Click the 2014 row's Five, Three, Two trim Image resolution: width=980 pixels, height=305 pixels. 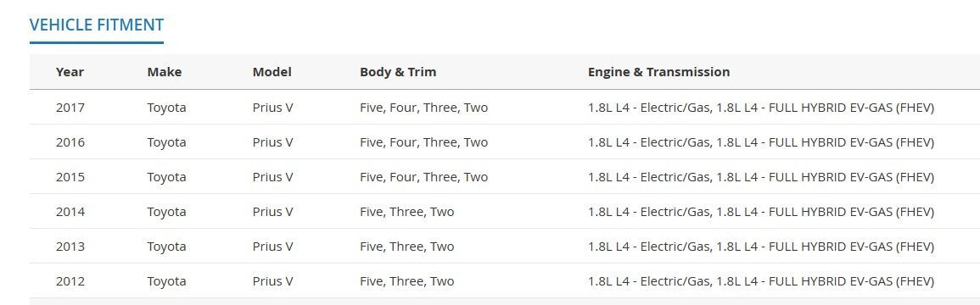tap(407, 212)
